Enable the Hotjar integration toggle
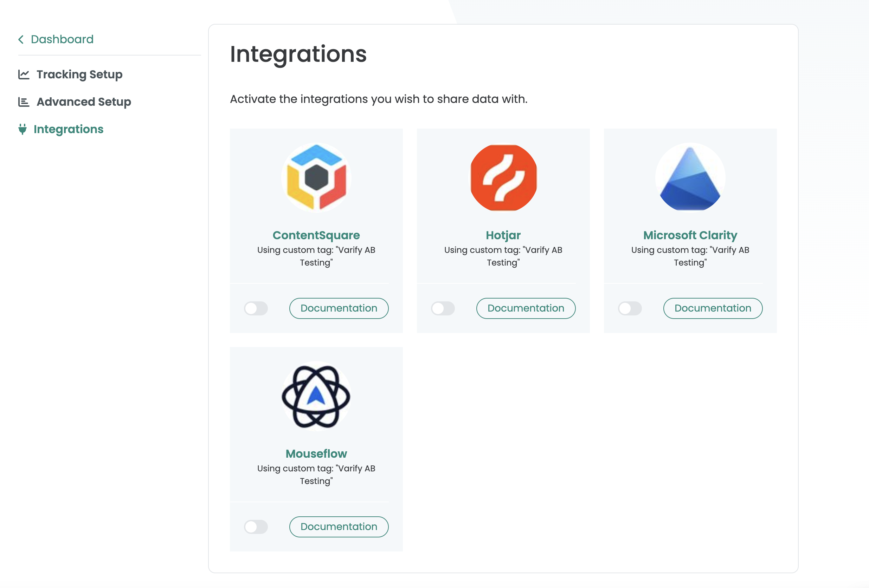Viewport: 869px width, 588px height. tap(443, 308)
